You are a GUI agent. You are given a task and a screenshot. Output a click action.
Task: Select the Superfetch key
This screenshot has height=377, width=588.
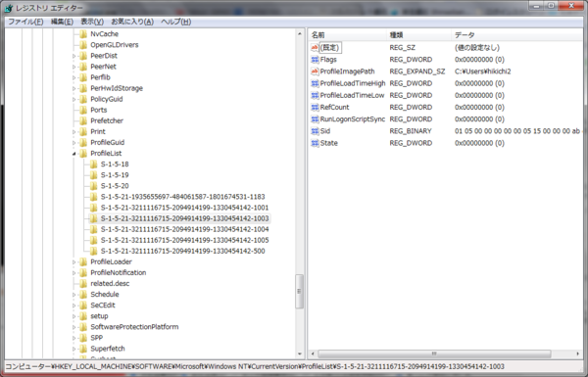[108, 349]
